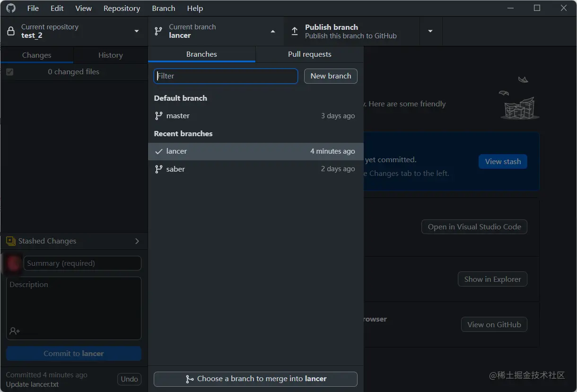Click the branch icon next to master

coord(159,115)
